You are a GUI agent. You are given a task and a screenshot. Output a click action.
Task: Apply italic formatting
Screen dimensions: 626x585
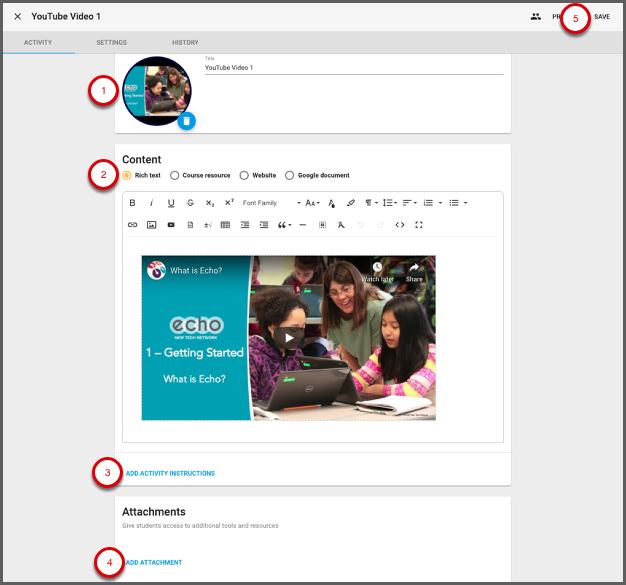(x=152, y=203)
